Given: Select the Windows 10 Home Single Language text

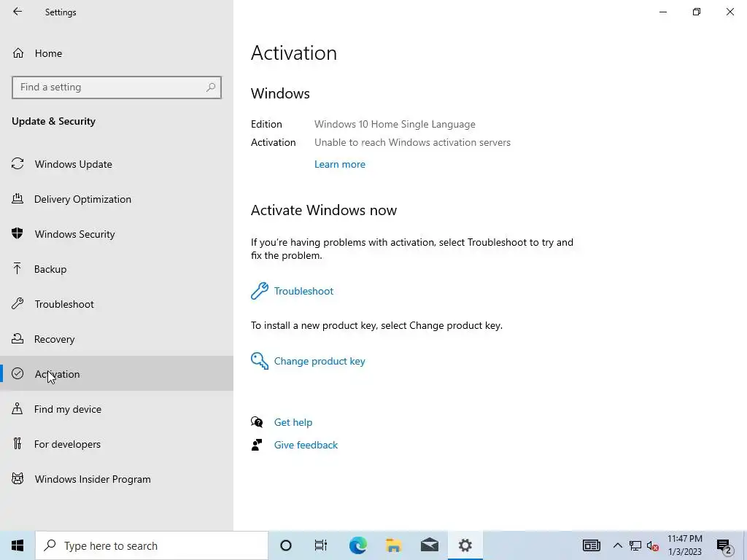Looking at the screenshot, I should tap(395, 124).
